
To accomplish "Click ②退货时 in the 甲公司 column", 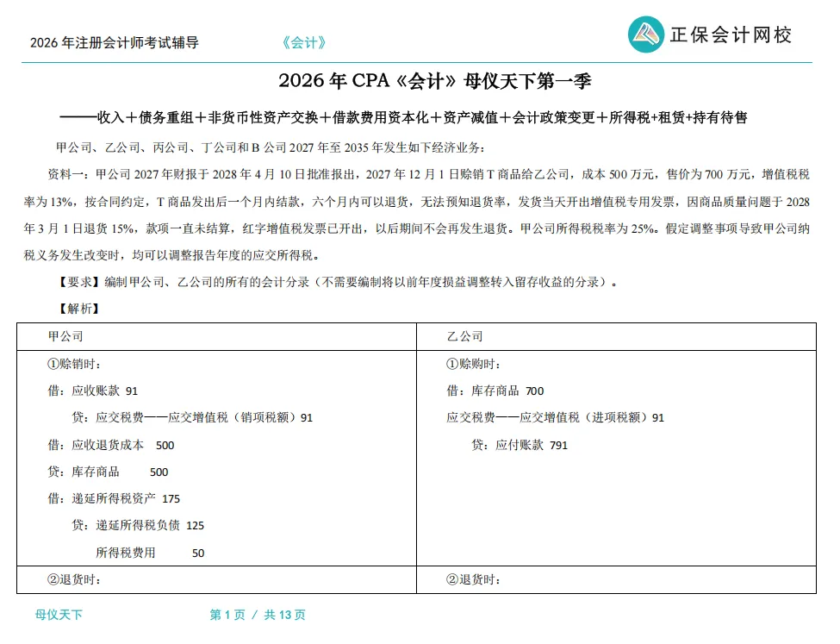I will (x=74, y=579).
